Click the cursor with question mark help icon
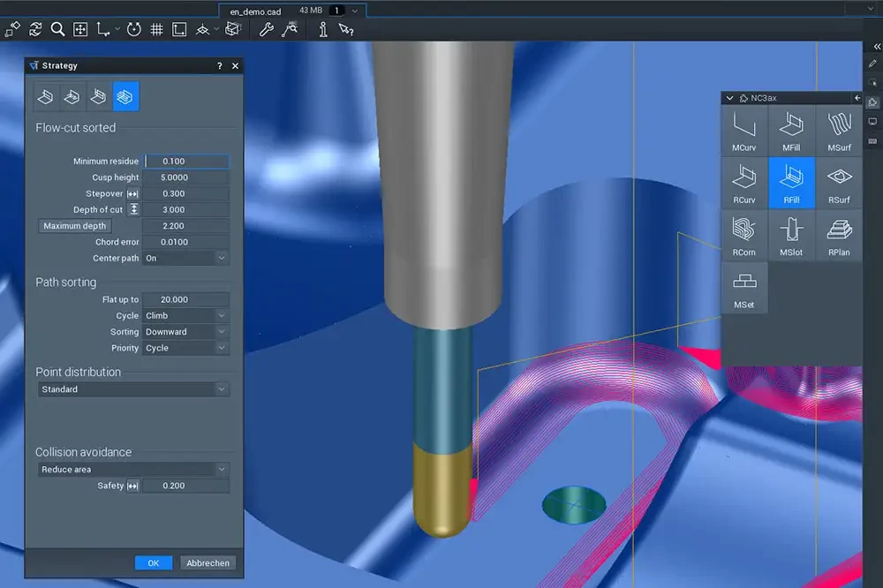883x588 pixels. coord(346,29)
